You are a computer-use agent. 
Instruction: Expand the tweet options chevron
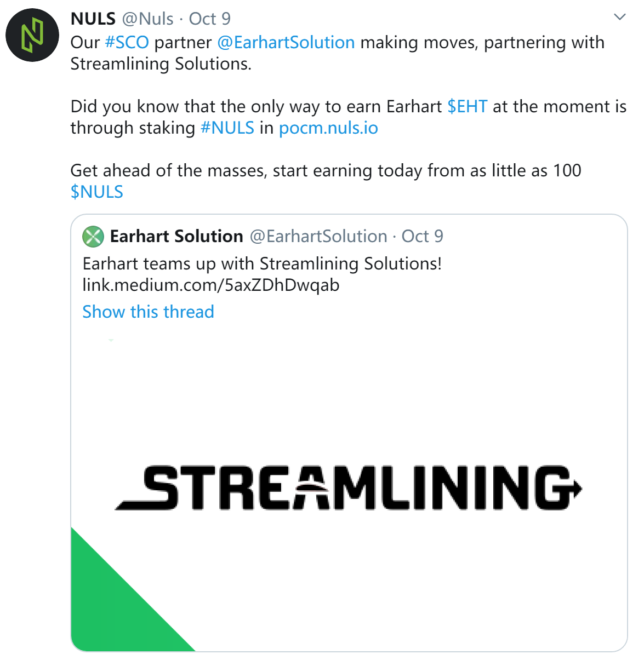point(620,17)
